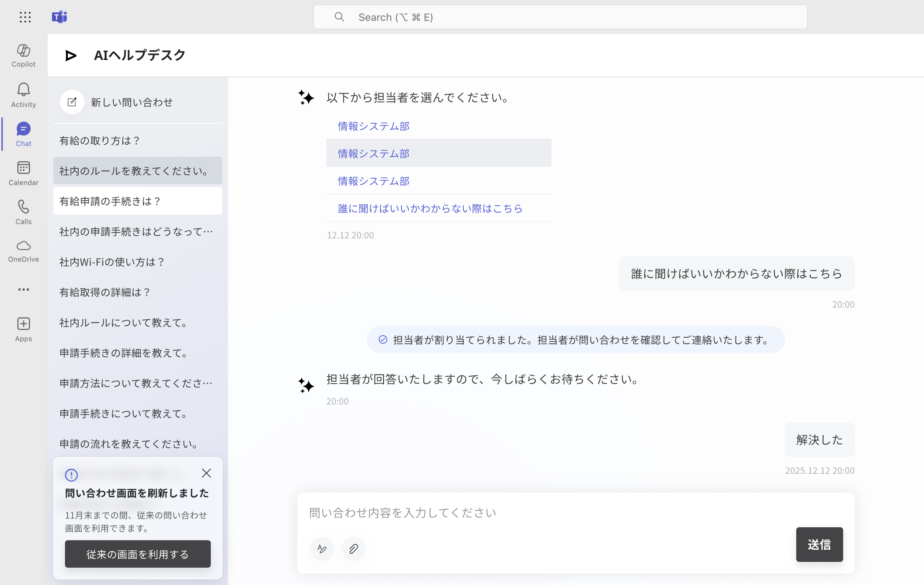Open history item 申請手続きの詳細を教えて。
The image size is (924, 585).
point(138,352)
